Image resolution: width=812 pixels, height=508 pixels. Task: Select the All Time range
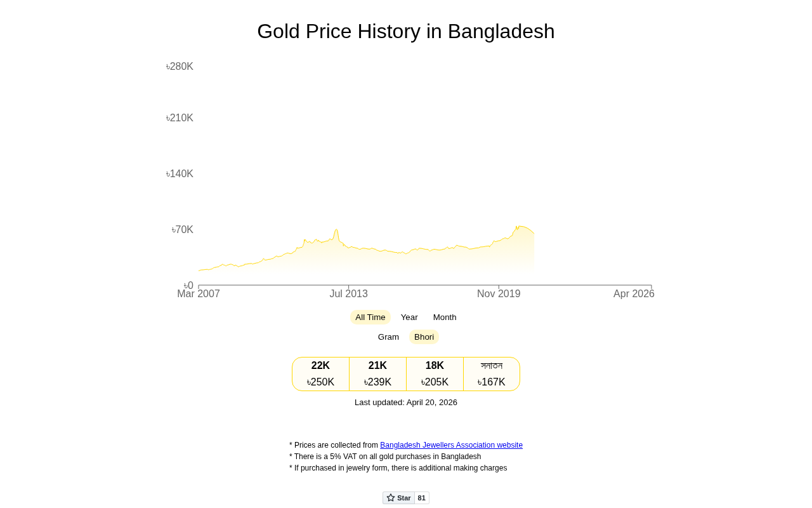click(370, 317)
